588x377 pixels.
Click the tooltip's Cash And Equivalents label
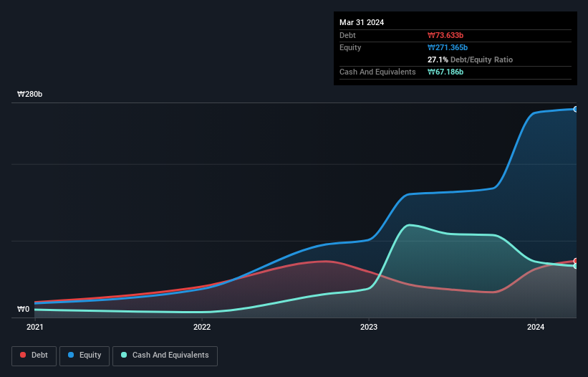pyautogui.click(x=377, y=72)
